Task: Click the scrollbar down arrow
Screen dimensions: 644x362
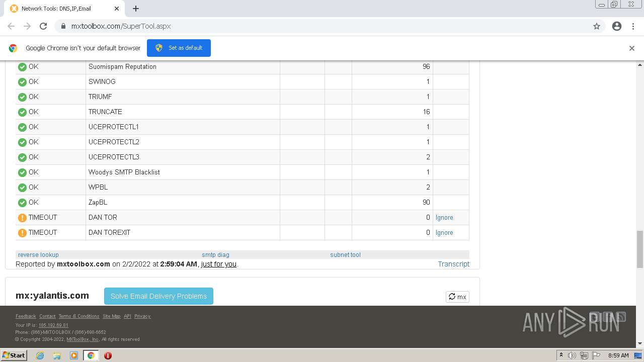Action: (640, 343)
